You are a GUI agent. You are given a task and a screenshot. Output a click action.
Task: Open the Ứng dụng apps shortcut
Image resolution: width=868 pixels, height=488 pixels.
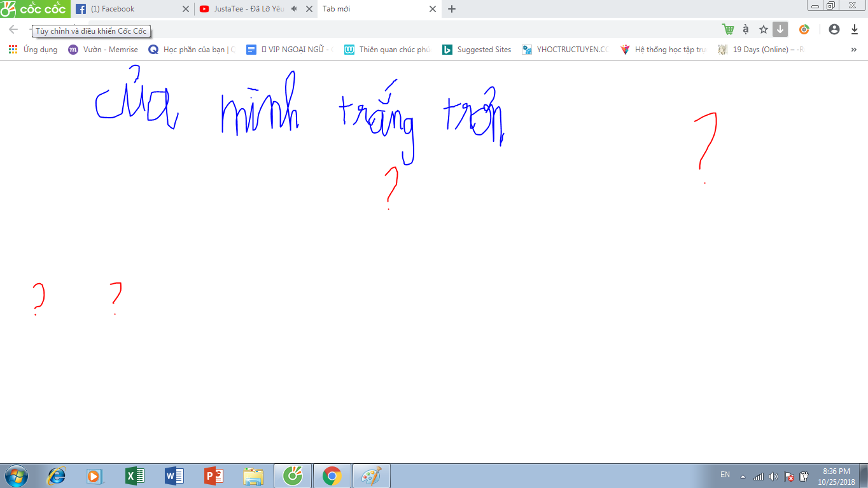(x=33, y=50)
